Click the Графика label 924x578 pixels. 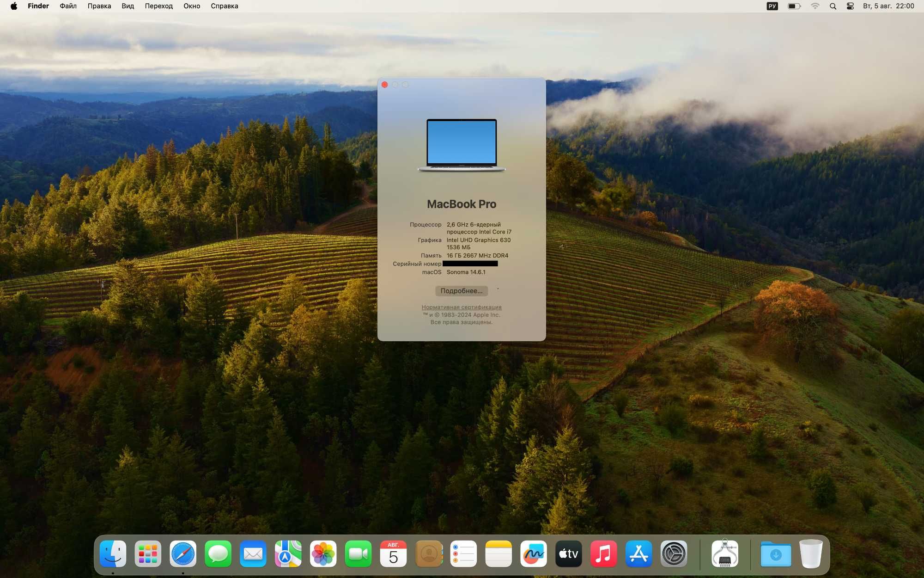click(430, 240)
